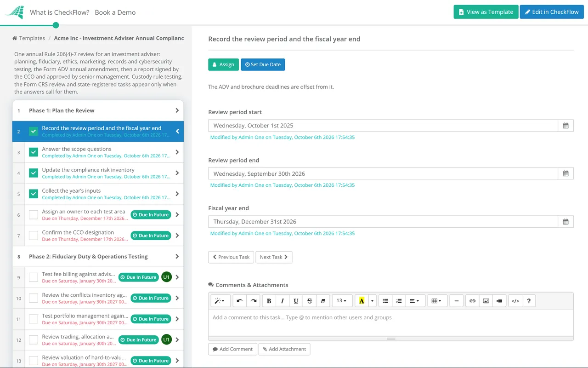Viewport: 588px width, 368px height.
Task: Click the CheckFlow logo icon
Action: 14,12
